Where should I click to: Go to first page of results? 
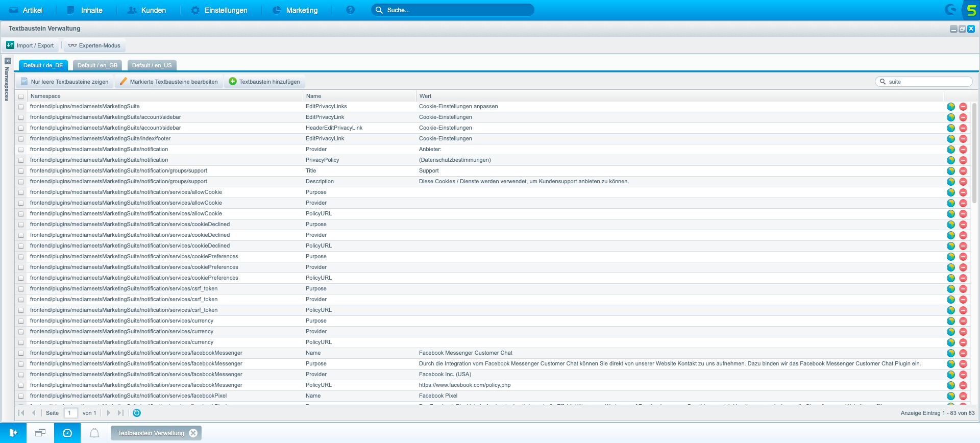(21, 413)
